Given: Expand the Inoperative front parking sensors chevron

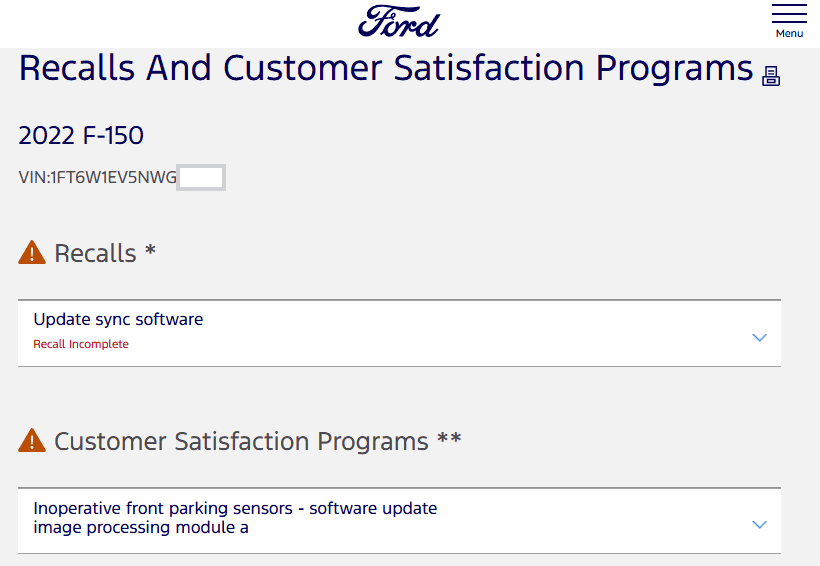Looking at the screenshot, I should click(x=759, y=524).
